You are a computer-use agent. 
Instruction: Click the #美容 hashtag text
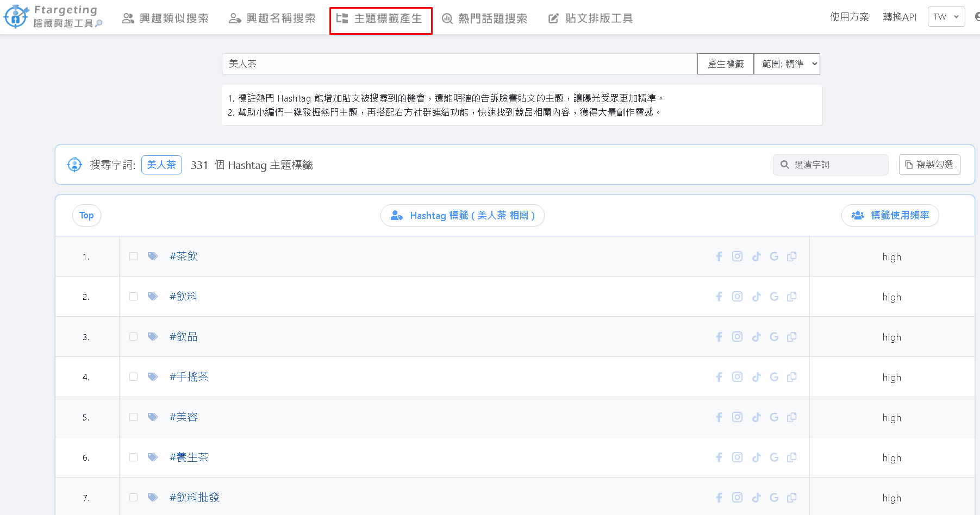tap(184, 417)
